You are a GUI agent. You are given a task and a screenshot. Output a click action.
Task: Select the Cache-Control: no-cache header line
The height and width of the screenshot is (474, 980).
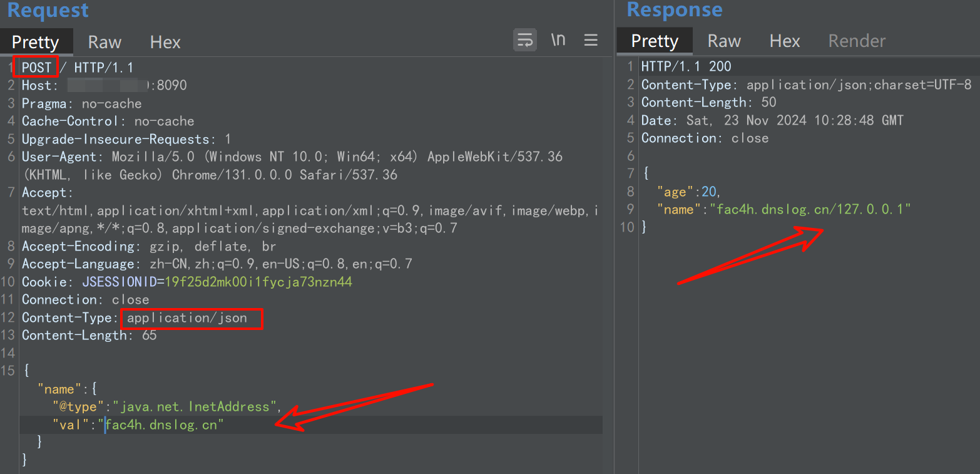tap(108, 121)
